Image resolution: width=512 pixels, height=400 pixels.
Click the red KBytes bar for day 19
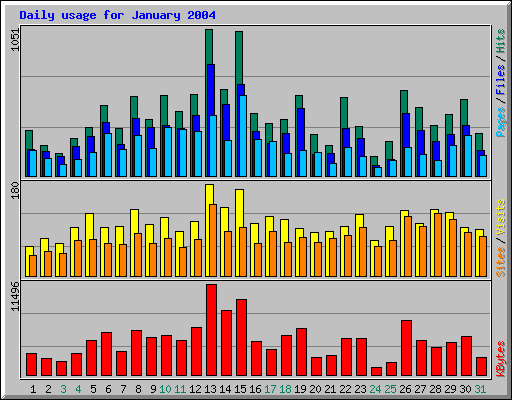[x=301, y=352]
